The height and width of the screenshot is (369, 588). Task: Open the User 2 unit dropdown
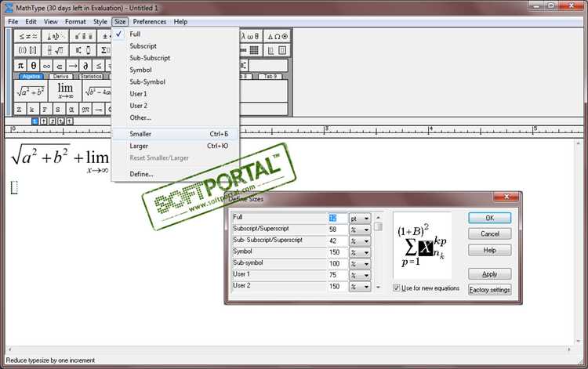(x=360, y=287)
